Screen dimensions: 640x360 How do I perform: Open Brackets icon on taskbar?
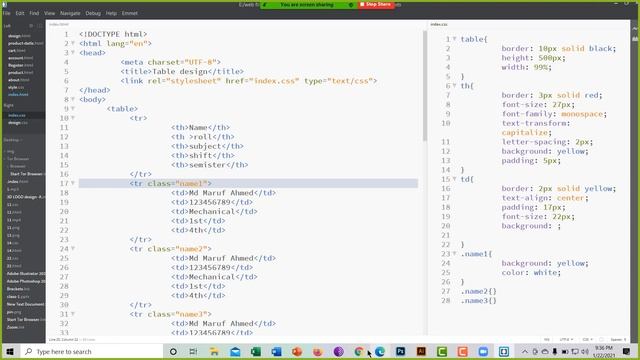click(504, 351)
